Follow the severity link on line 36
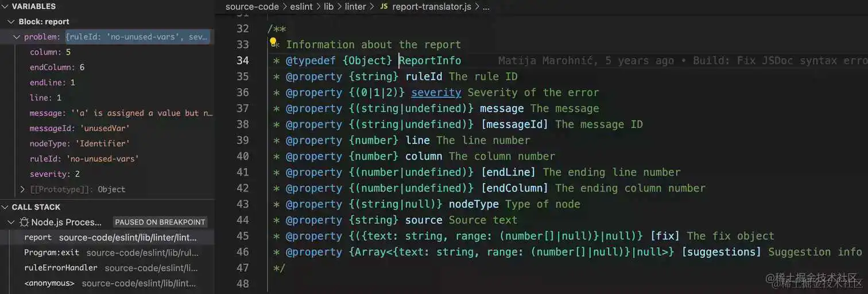Screen dimensions: 868x294 [436, 92]
